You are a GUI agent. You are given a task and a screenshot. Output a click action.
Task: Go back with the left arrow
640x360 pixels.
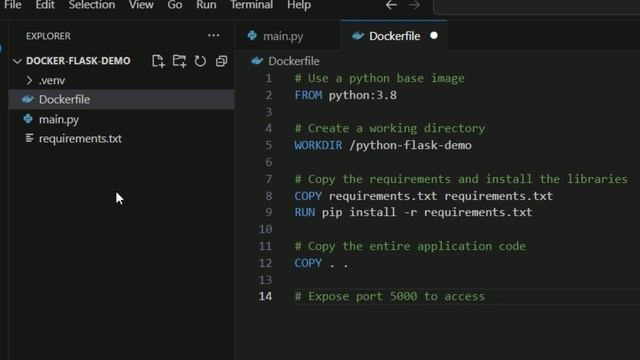tap(391, 5)
